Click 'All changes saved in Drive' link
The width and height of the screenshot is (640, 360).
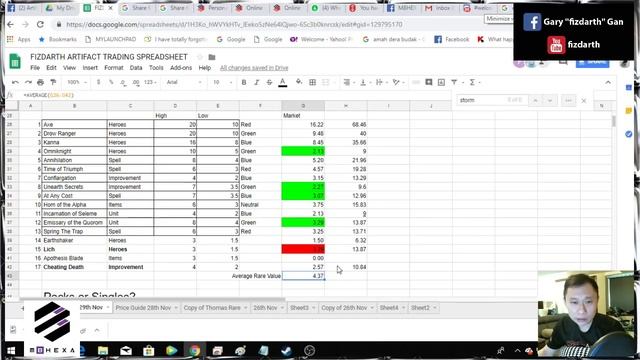(254, 68)
